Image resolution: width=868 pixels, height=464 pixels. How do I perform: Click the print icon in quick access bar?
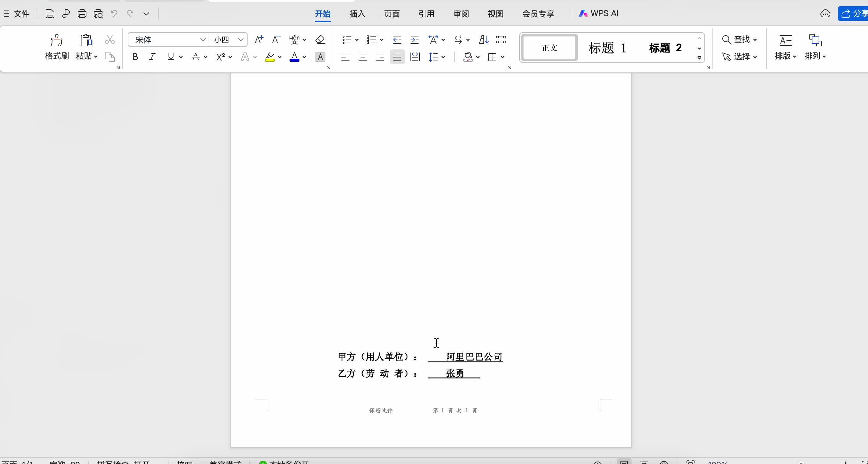[82, 14]
